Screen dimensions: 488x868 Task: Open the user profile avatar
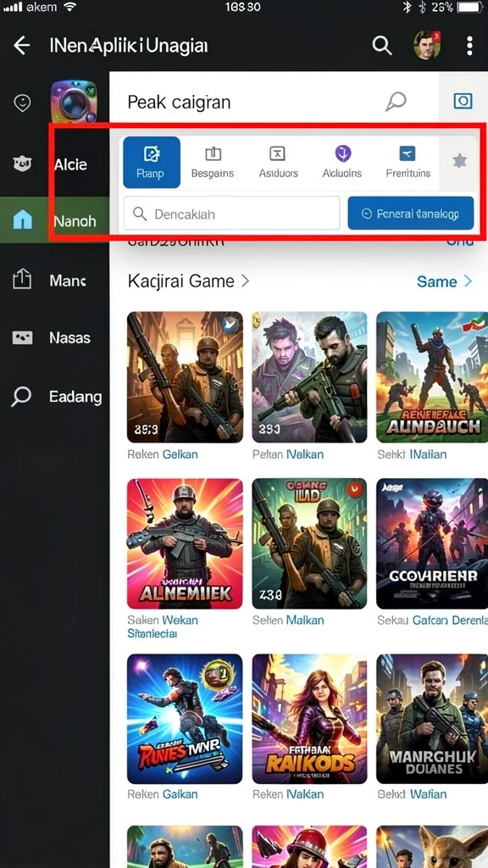coord(427,45)
